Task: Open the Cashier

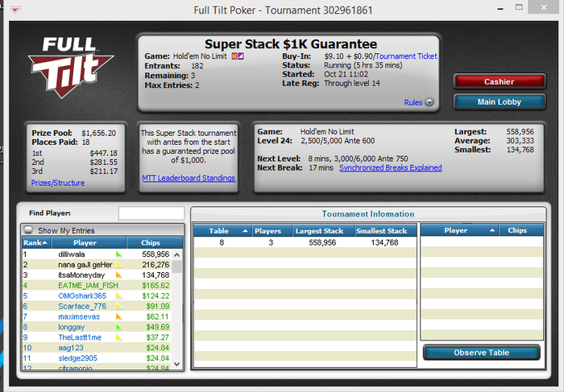Action: click(500, 82)
